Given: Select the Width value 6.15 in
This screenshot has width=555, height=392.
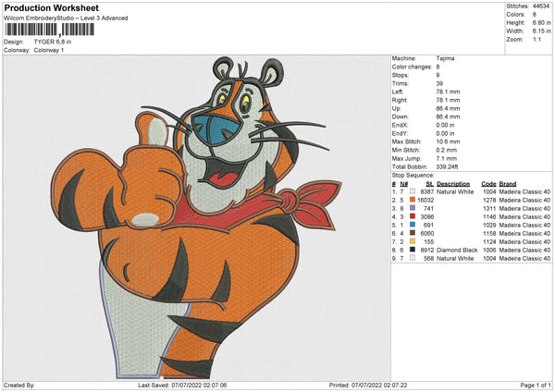Looking at the screenshot, I should coord(541,31).
